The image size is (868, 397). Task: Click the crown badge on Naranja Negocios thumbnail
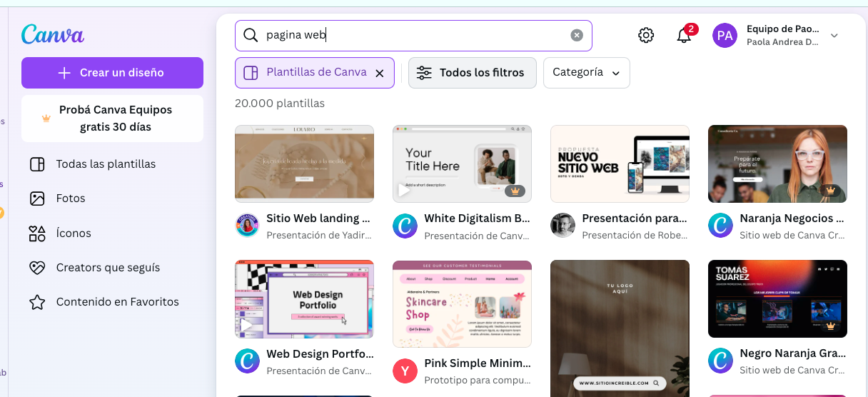(829, 191)
